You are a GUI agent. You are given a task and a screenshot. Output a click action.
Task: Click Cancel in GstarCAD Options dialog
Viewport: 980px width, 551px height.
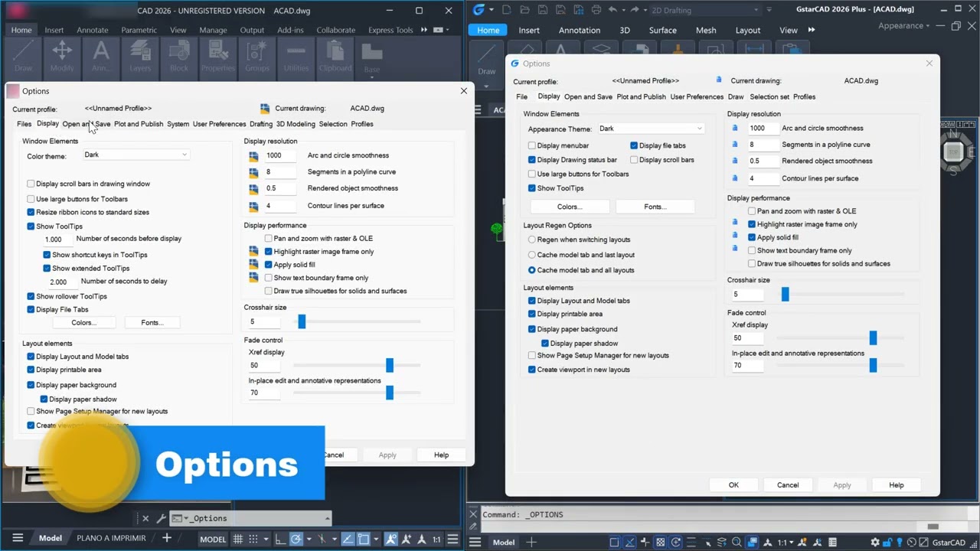[788, 485]
